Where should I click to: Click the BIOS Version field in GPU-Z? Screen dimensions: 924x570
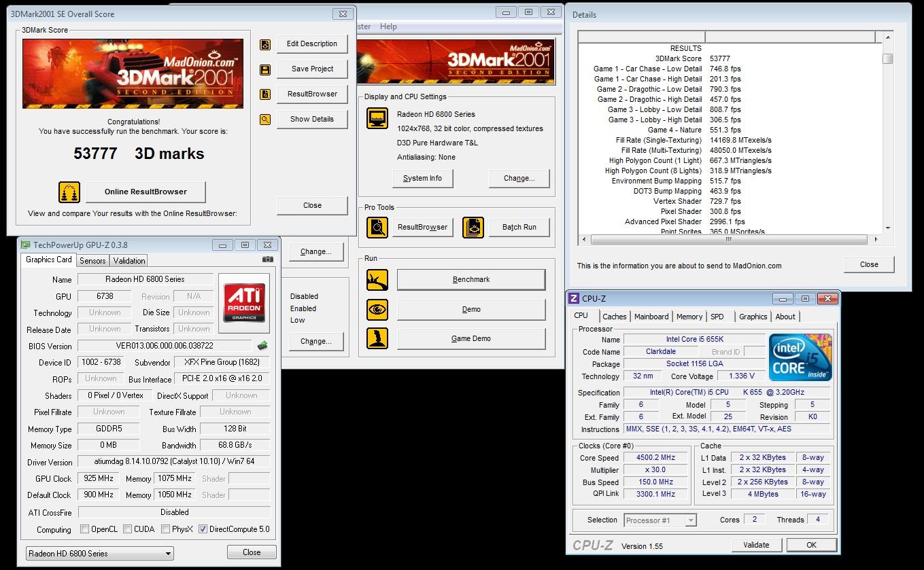(166, 346)
